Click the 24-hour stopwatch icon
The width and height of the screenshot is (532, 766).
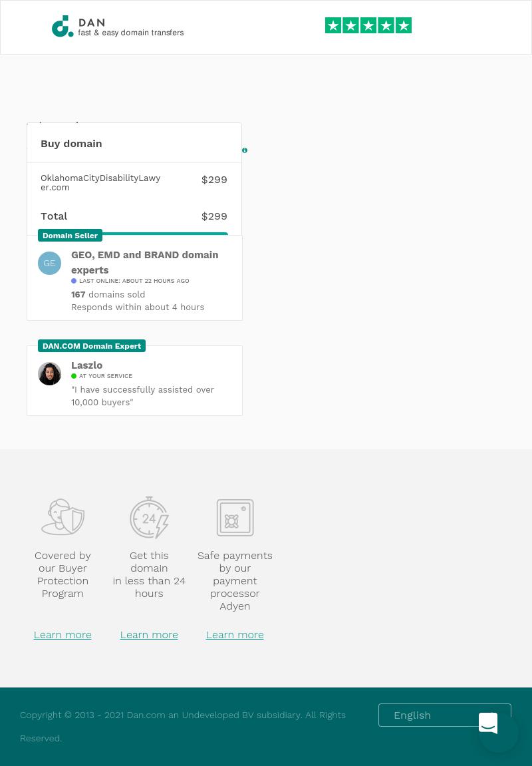(149, 517)
